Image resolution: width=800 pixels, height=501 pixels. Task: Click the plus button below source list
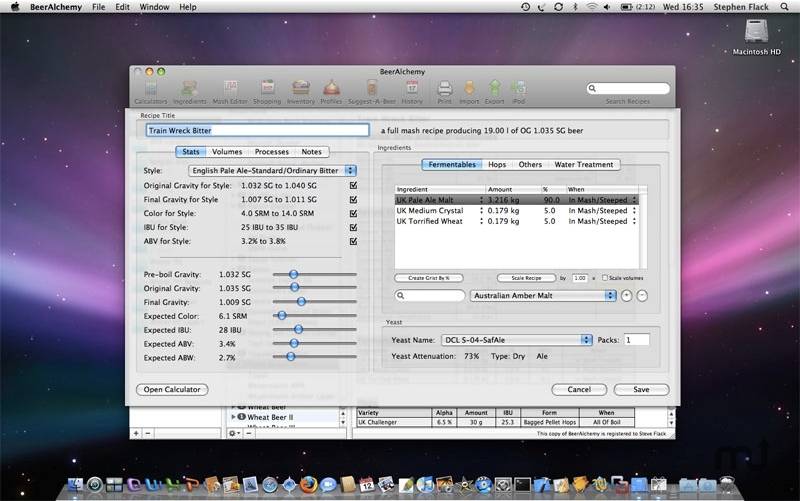136,433
